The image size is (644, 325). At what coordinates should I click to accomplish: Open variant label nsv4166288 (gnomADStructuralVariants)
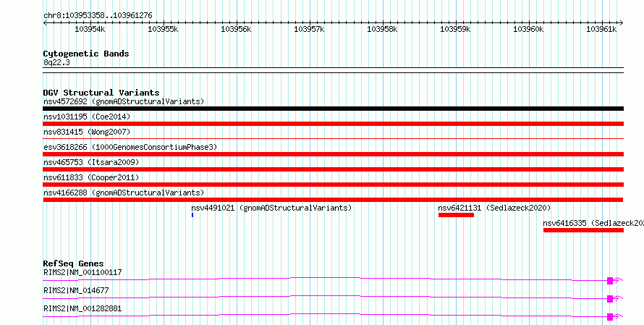tap(124, 193)
